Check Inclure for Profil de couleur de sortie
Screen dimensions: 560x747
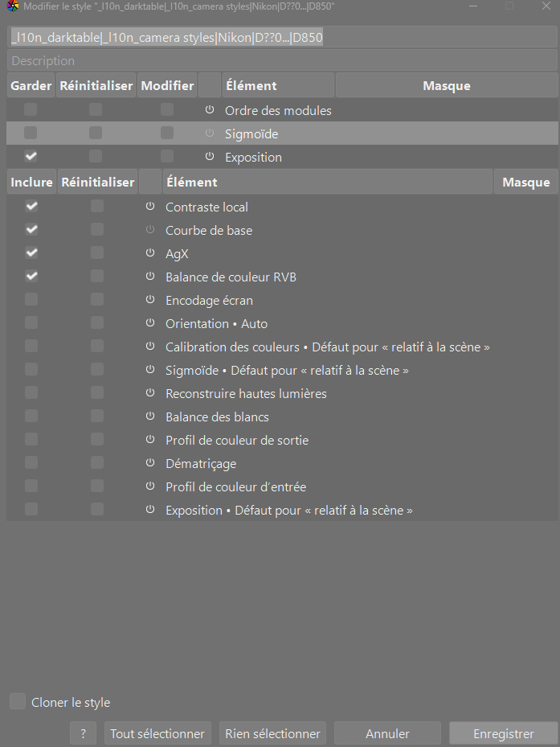click(31, 440)
